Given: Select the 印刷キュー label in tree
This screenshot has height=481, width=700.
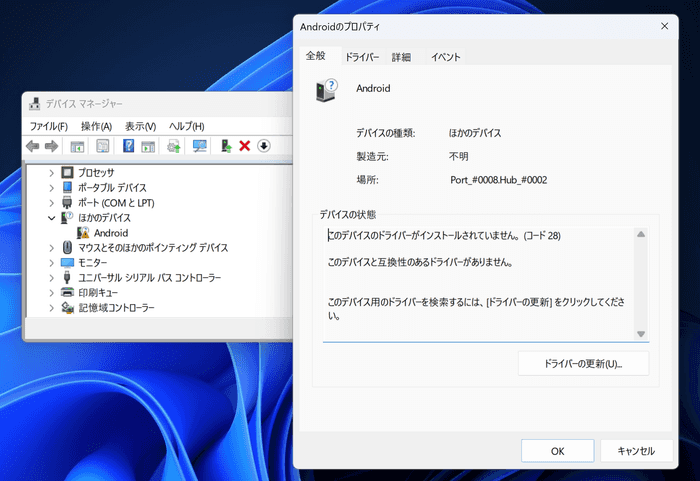Looking at the screenshot, I should coord(98,293).
